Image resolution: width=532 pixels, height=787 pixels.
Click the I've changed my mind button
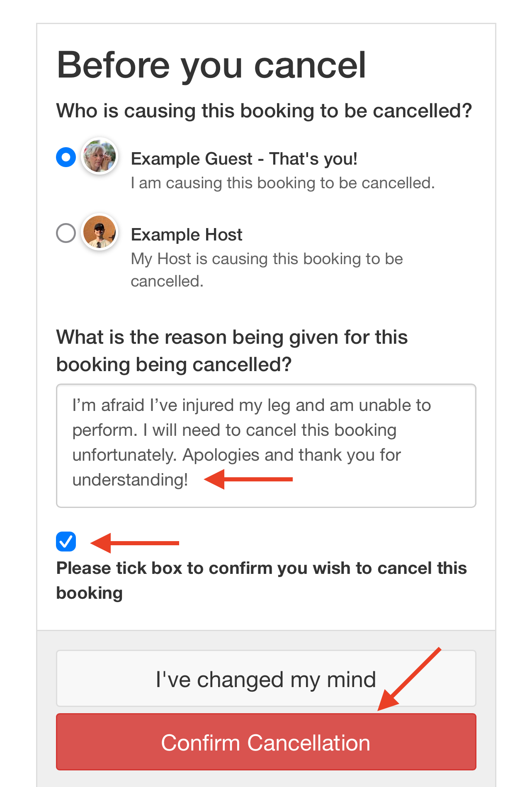point(266,678)
